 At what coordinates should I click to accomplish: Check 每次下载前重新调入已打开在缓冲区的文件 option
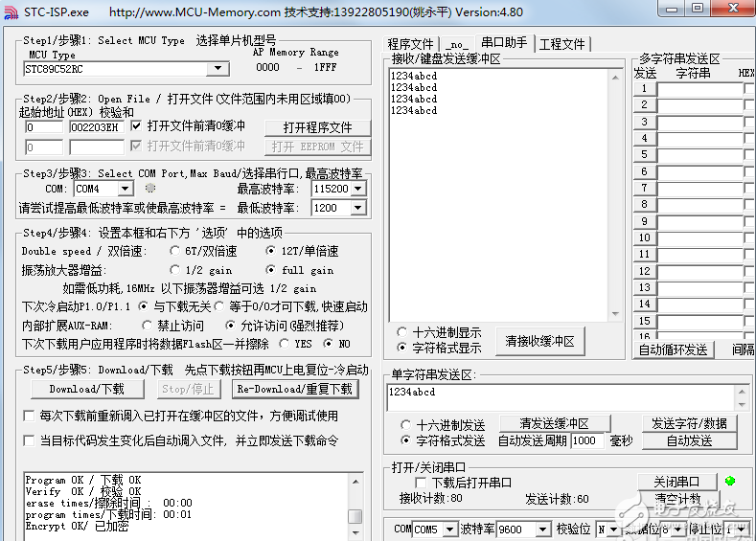(x=30, y=416)
